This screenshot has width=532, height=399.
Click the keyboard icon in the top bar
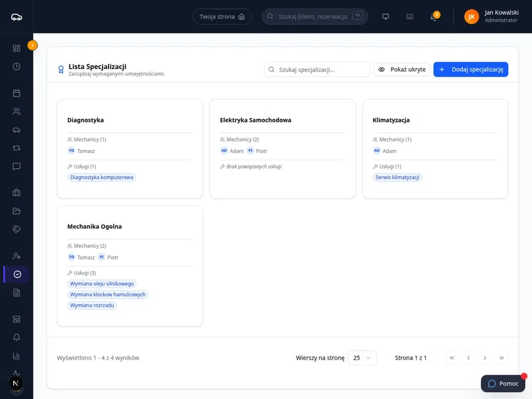click(x=410, y=16)
